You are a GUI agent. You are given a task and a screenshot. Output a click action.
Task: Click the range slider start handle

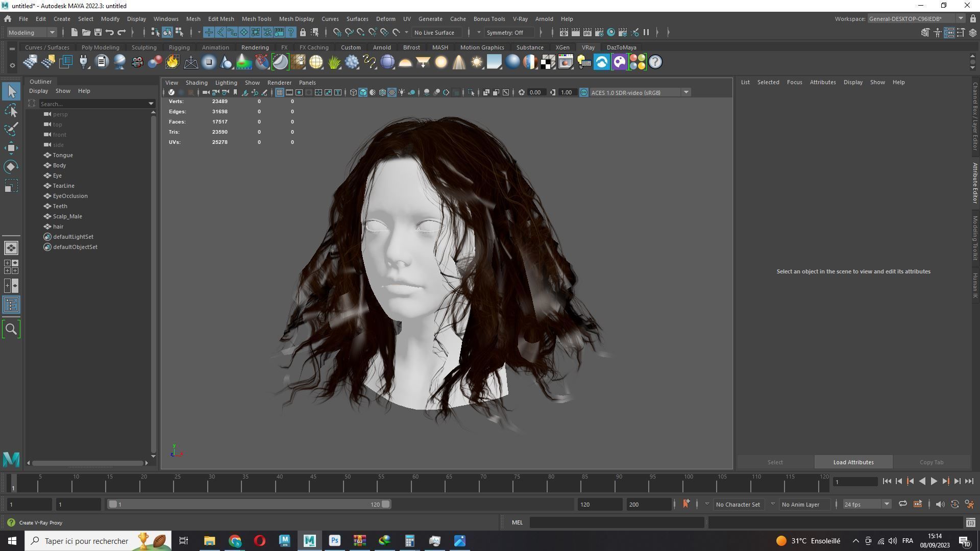click(x=113, y=504)
